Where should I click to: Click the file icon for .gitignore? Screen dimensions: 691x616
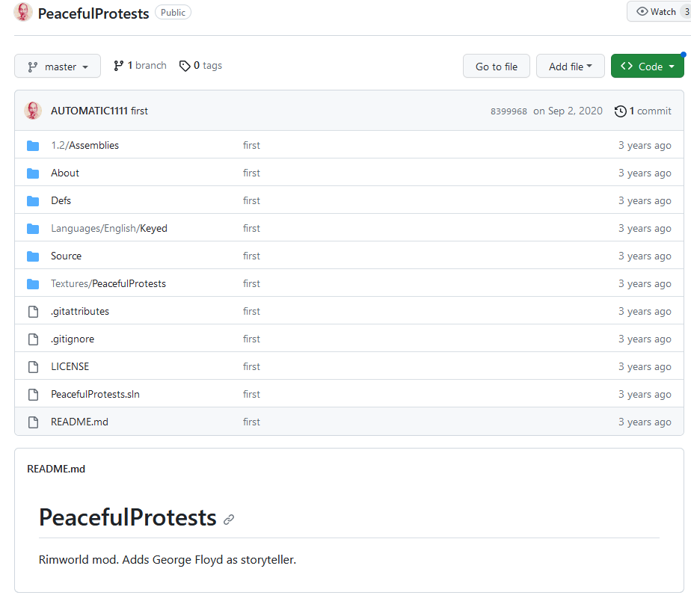pos(33,339)
